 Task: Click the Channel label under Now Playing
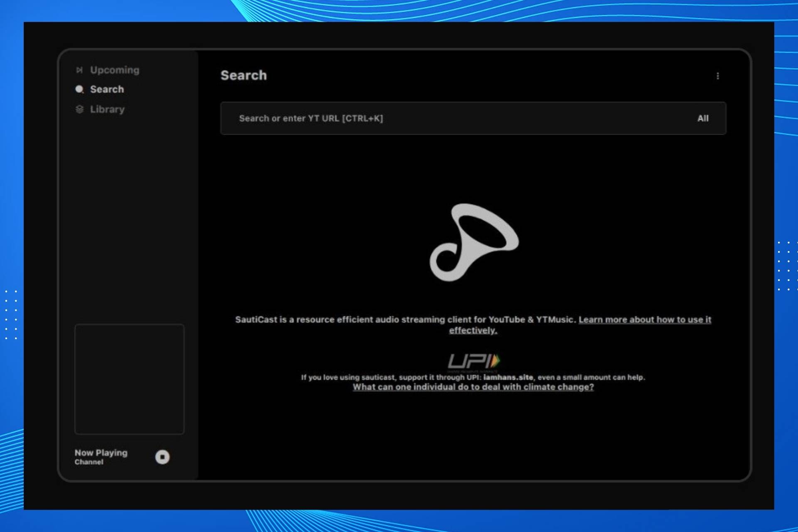(x=89, y=462)
